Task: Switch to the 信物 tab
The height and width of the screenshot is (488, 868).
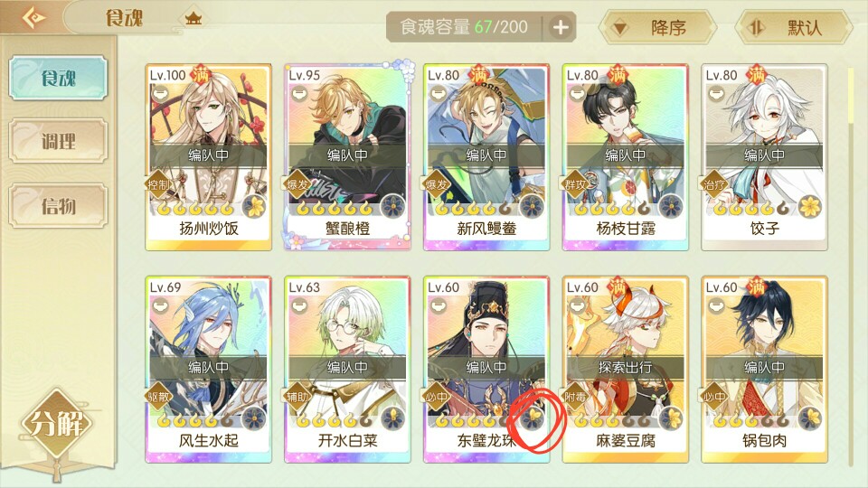Action: (58, 206)
